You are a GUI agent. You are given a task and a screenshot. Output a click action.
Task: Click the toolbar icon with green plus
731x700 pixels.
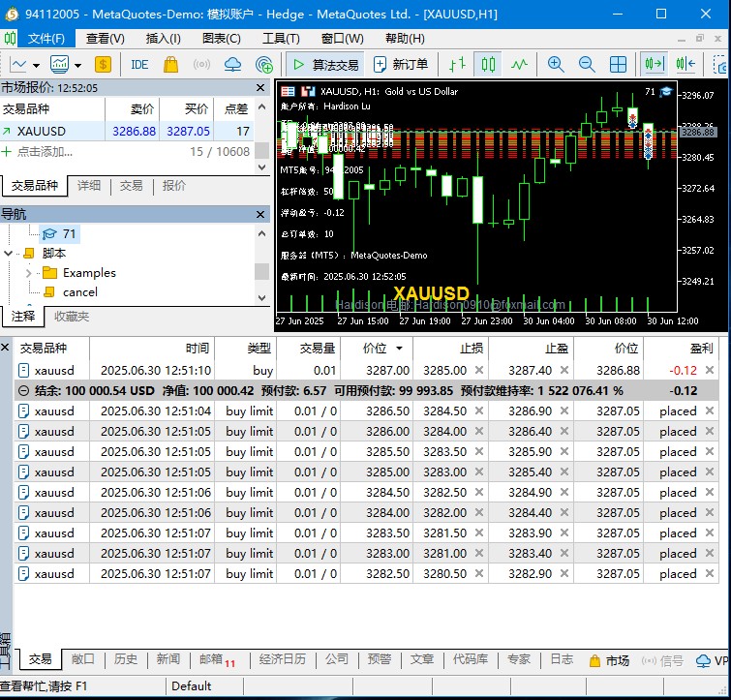[x=264, y=64]
